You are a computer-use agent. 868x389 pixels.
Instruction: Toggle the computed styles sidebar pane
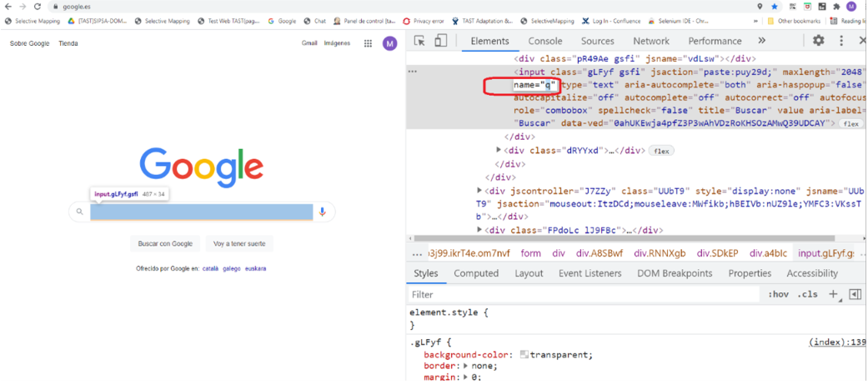click(854, 294)
